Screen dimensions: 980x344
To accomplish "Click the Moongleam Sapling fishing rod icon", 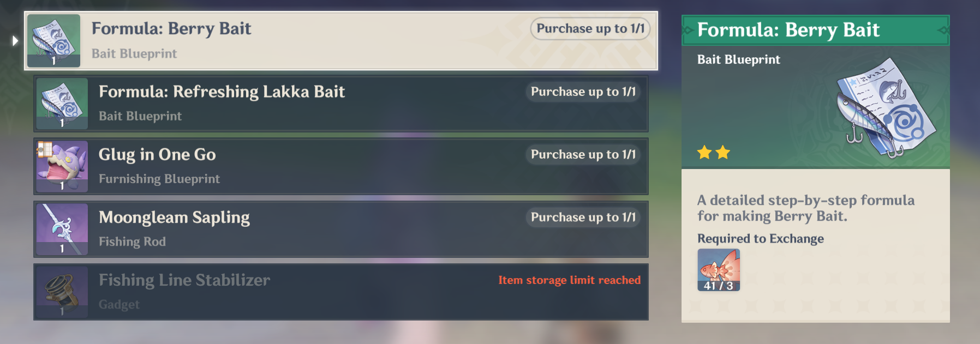I will point(62,229).
